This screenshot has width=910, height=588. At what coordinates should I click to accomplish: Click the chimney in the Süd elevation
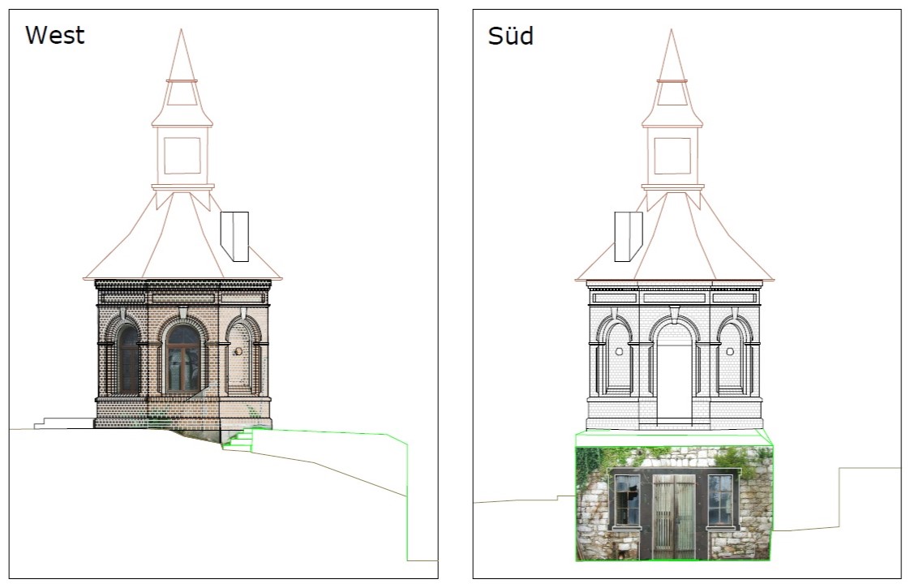click(x=628, y=237)
